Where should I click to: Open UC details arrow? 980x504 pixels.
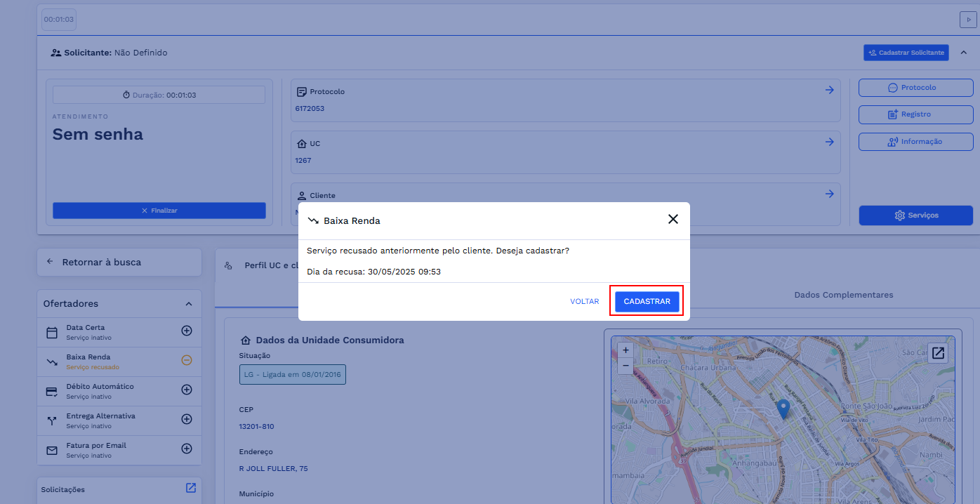(829, 142)
